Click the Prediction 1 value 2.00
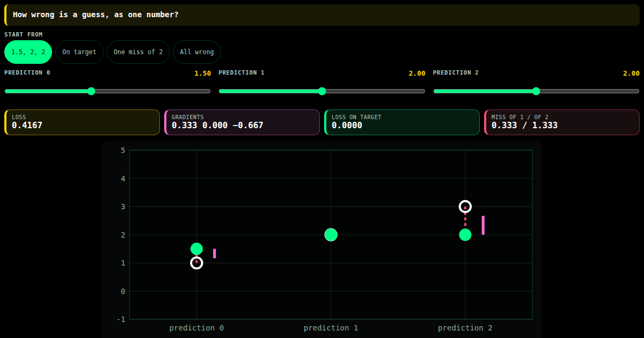Viewport: 644px width, 338px height. pos(417,74)
